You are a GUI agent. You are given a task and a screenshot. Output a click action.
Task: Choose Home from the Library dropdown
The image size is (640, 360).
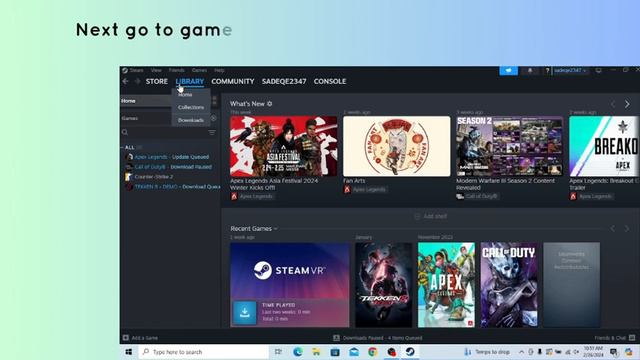coord(185,94)
